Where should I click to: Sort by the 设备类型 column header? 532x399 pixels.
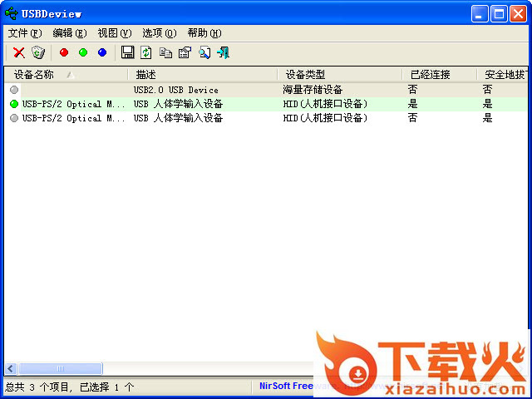tap(340, 75)
